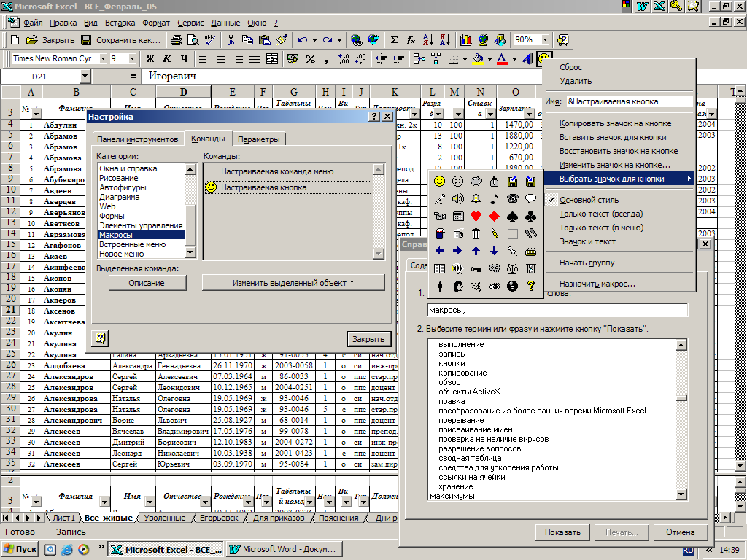747x560 pixels.
Task: Open the zoom 90% dropdown
Action: 546,39
